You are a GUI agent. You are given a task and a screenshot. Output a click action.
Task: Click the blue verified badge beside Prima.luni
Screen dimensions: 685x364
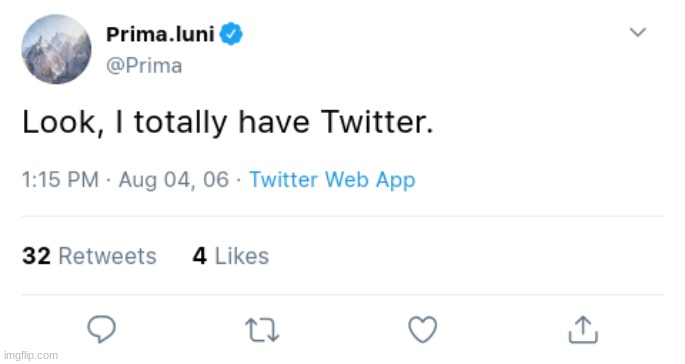(x=231, y=34)
